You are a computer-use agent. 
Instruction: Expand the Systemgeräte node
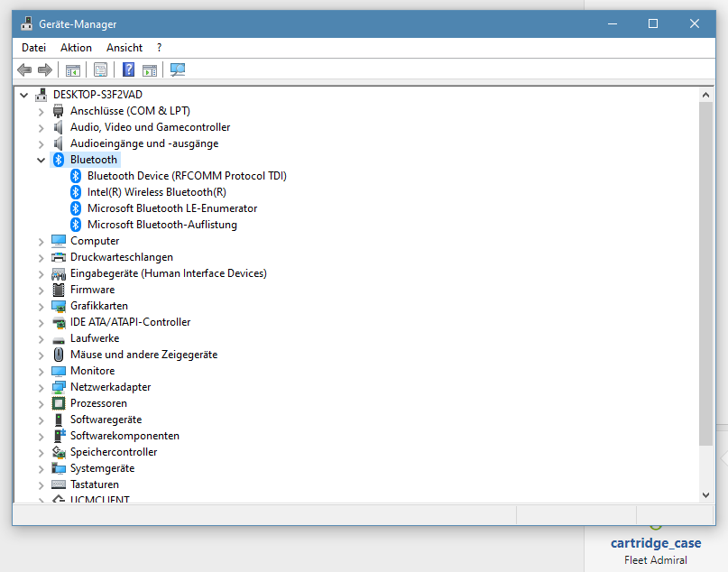tap(41, 467)
